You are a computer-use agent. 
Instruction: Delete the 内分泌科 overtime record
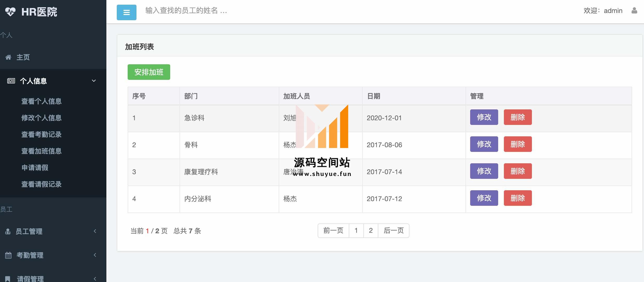tap(517, 198)
